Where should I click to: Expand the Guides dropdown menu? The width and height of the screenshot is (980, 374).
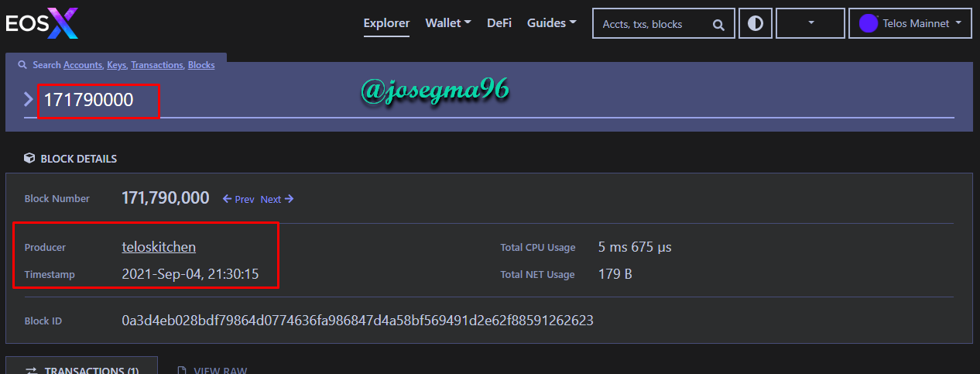coord(551,23)
